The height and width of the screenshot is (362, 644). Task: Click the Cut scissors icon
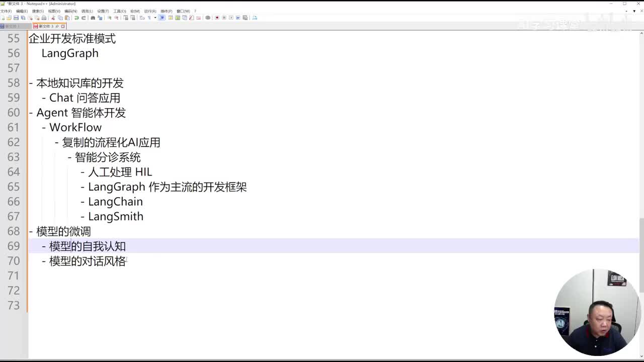53,18
